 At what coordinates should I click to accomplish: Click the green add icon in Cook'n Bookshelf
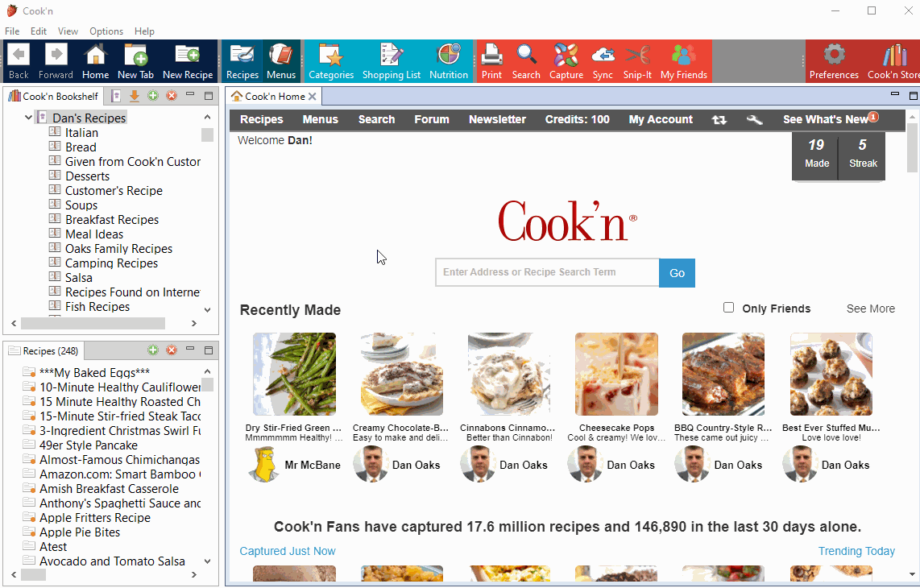click(153, 96)
